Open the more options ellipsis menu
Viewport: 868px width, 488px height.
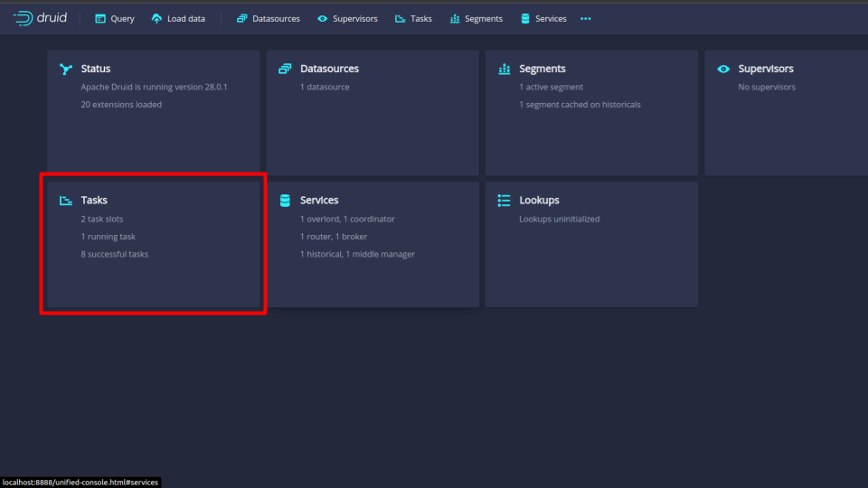(x=585, y=19)
